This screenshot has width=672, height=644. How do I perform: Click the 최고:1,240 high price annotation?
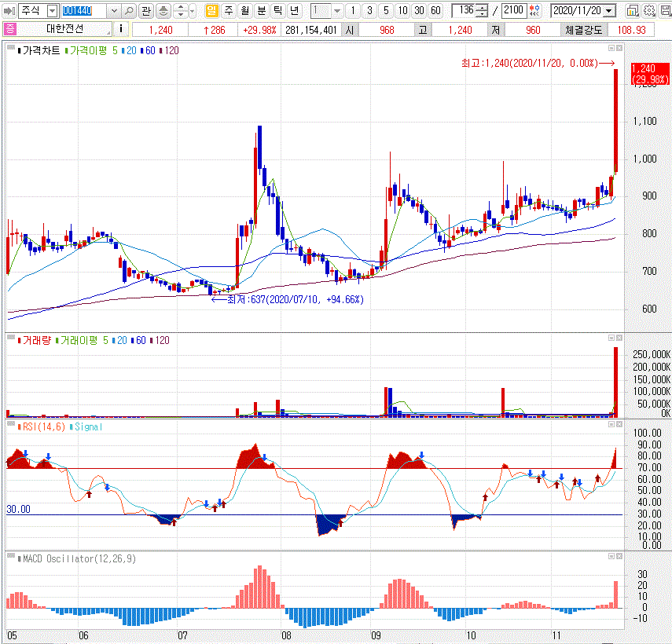(538, 64)
